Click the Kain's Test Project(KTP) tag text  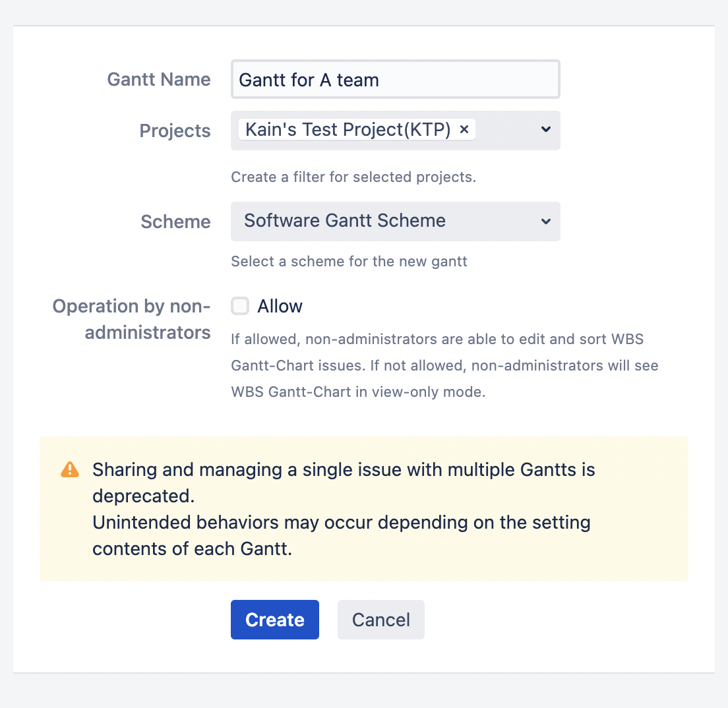[348, 130]
